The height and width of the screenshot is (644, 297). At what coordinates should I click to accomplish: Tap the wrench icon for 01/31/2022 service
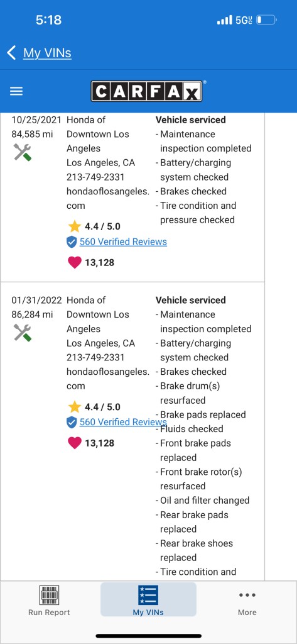[x=23, y=333]
